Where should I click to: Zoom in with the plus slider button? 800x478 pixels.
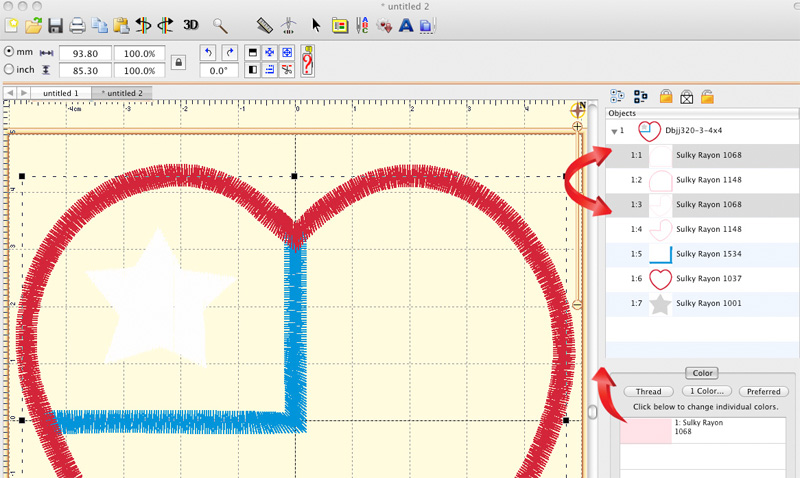point(577,127)
